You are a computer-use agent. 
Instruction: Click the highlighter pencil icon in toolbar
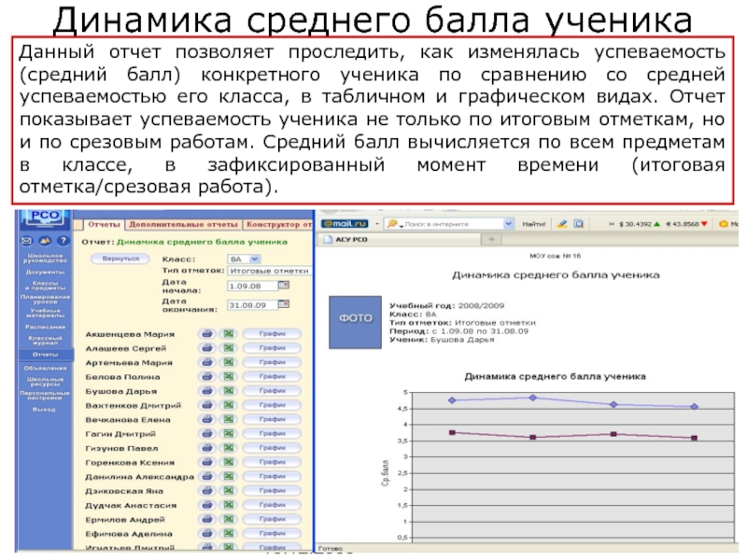[562, 224]
